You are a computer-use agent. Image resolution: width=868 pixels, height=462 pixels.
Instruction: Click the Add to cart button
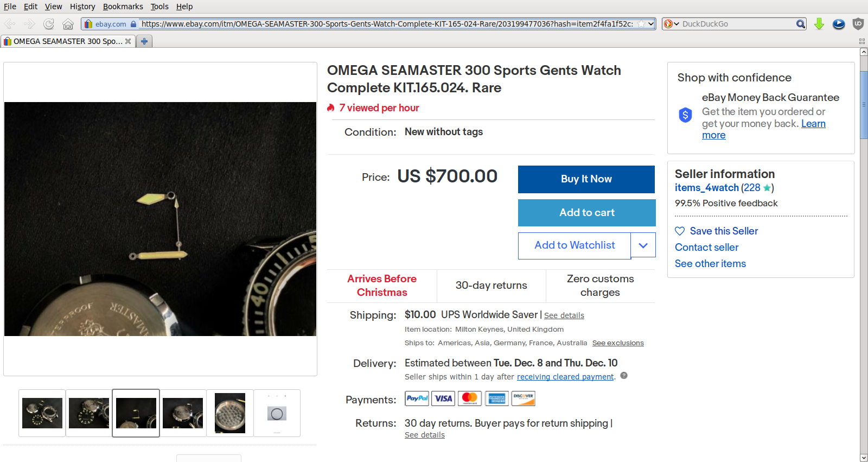[586, 213]
